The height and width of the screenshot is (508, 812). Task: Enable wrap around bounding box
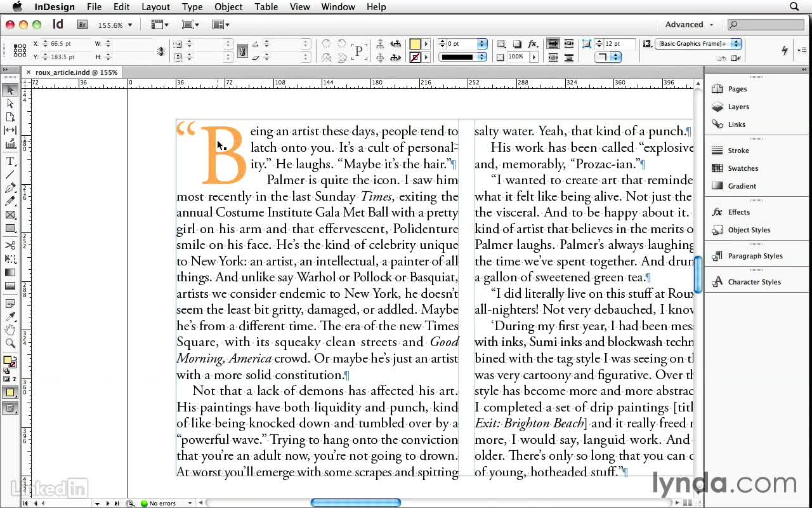(569, 44)
